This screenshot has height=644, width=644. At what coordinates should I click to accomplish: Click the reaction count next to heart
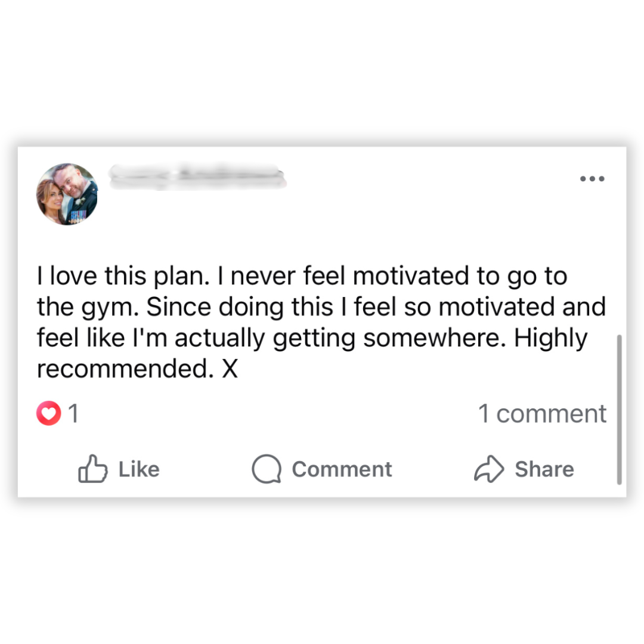click(73, 414)
